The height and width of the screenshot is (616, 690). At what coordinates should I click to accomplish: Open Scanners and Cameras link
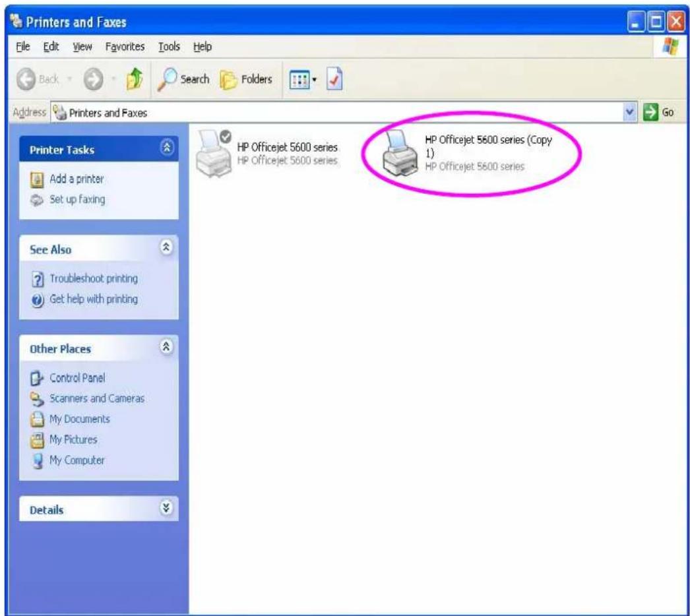click(97, 398)
